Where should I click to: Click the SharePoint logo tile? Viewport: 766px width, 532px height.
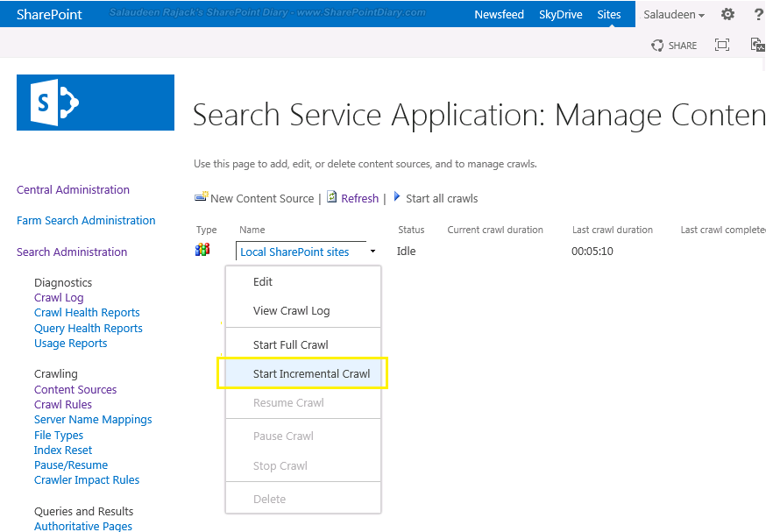click(96, 103)
